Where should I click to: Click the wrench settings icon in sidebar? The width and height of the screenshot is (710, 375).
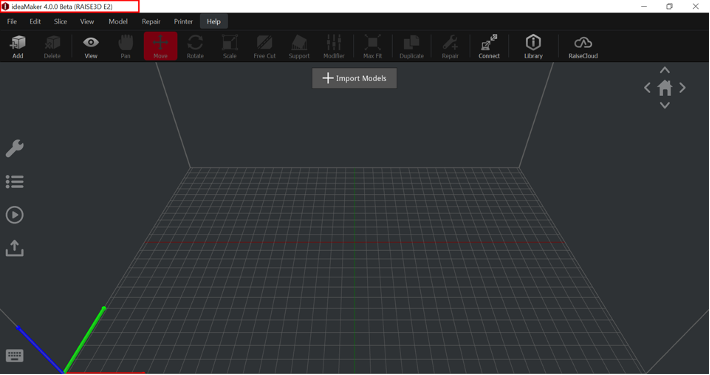(x=14, y=148)
